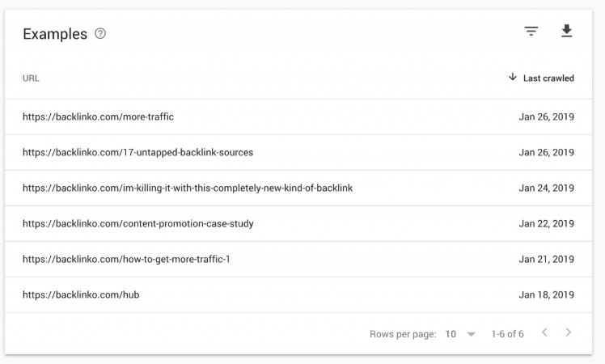Select the how-to-get-more-traffic-1 URL row
Viewport: 605px width, 364px height.
pyautogui.click(x=298, y=259)
